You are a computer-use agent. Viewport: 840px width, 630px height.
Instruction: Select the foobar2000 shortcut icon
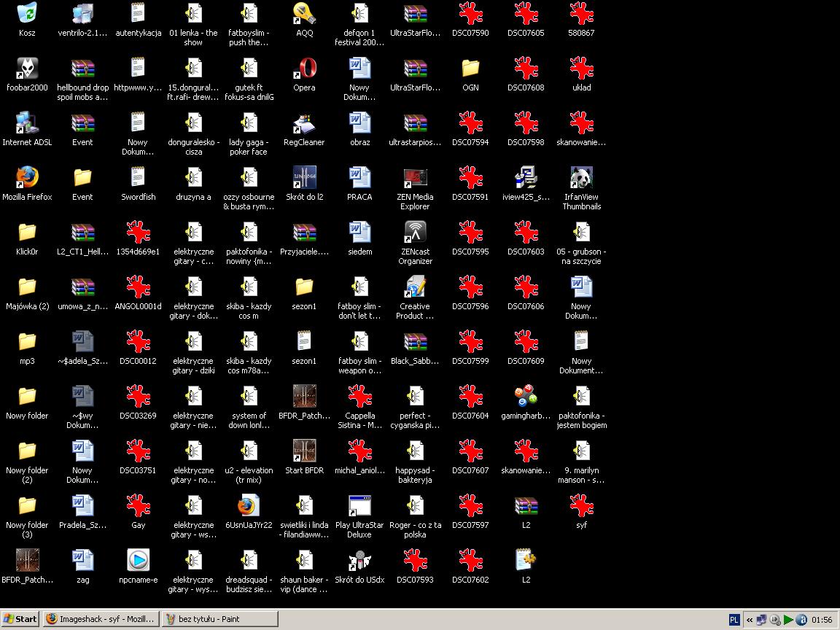tap(27, 69)
